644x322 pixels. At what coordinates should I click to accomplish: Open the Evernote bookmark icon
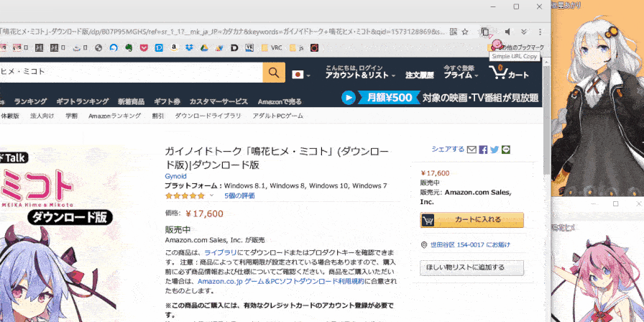point(129,48)
